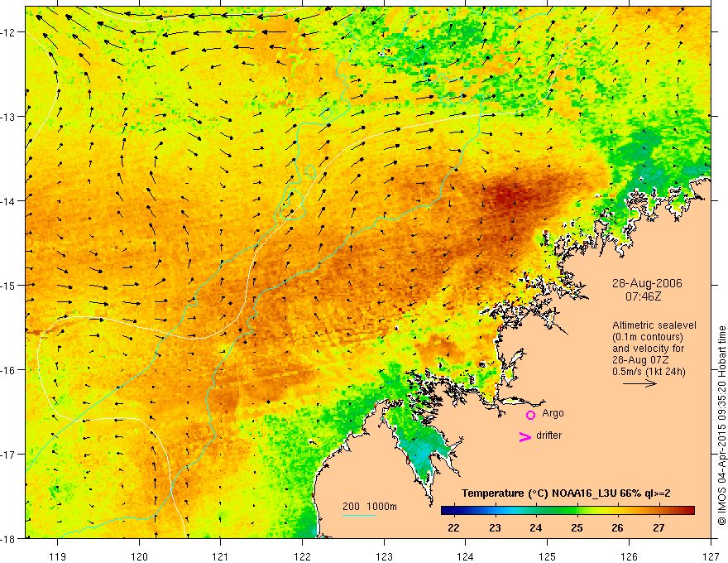Click the colorbar tick label 25
The width and height of the screenshot is (728, 563).
[x=577, y=527]
